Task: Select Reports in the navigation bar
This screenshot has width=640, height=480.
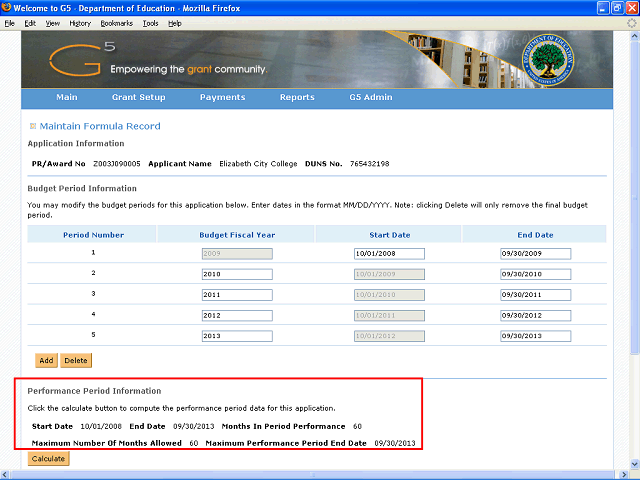Action: coord(297,97)
